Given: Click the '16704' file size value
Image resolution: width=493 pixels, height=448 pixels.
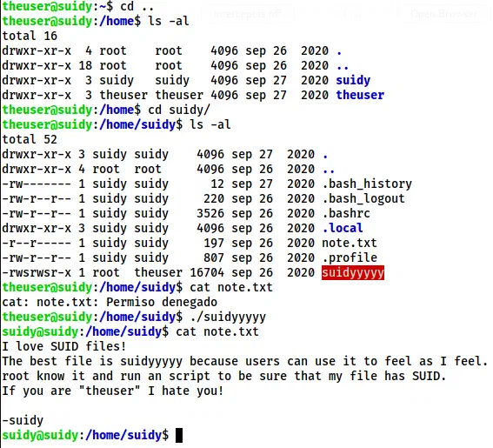Looking at the screenshot, I should (x=207, y=272).
